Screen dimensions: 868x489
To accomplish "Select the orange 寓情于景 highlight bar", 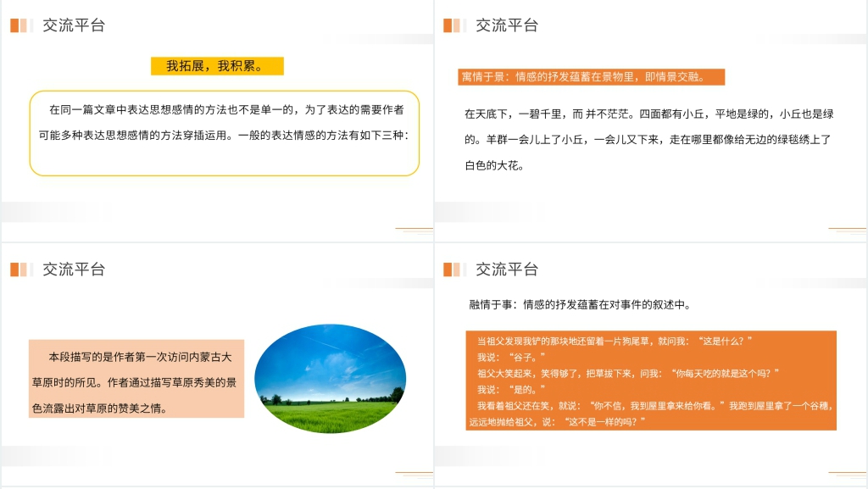I will (x=589, y=75).
